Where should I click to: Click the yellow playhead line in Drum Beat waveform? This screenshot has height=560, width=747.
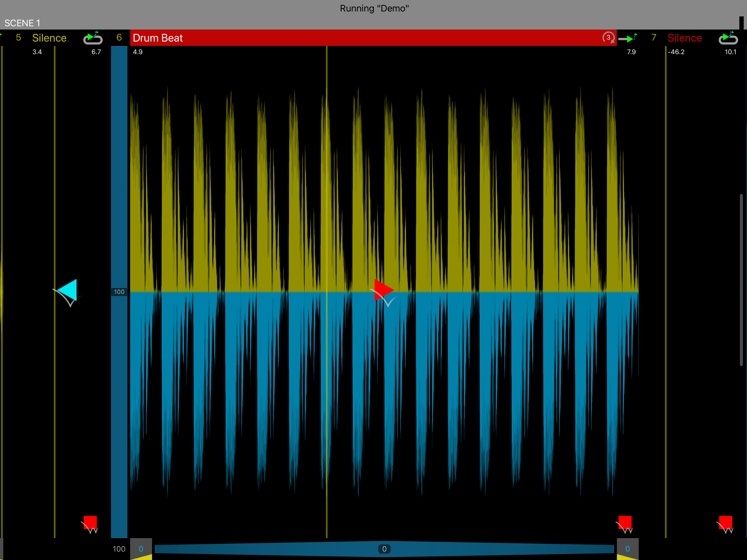(326, 292)
